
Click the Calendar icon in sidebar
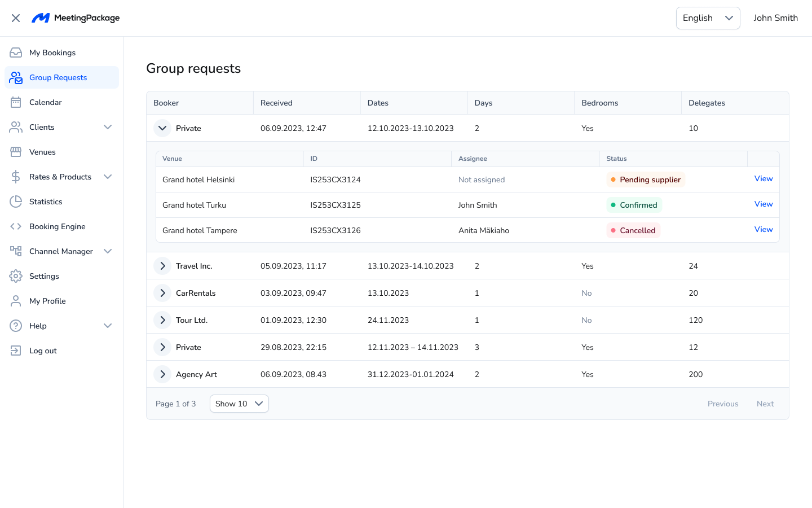click(16, 102)
